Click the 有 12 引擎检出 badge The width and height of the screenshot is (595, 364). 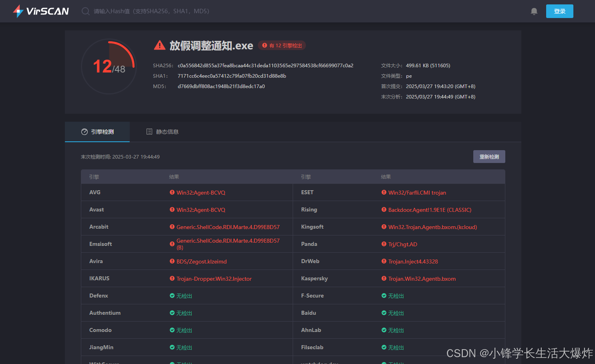click(x=282, y=45)
